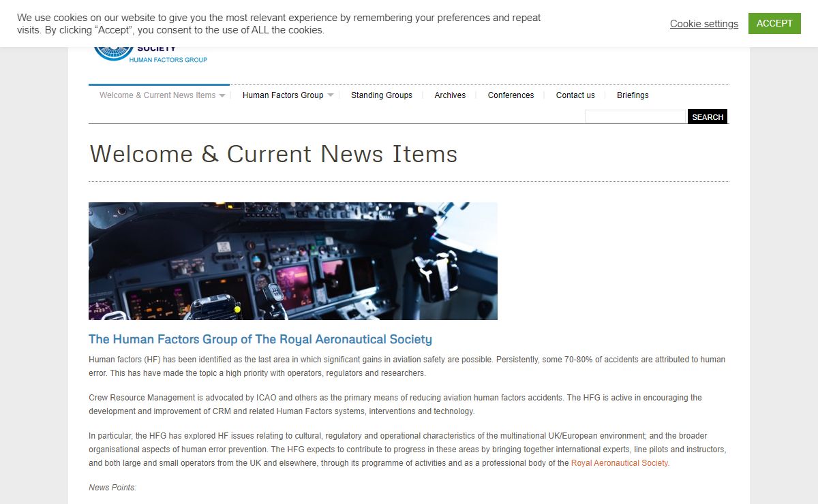
Task: Follow the Royal Aeronautical Society orange link
Action: [x=620, y=463]
